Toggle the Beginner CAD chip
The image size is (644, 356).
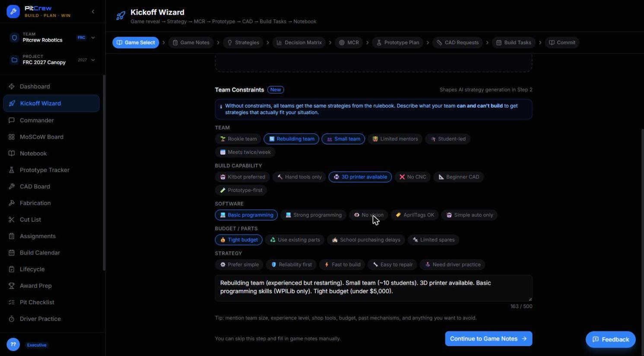459,177
